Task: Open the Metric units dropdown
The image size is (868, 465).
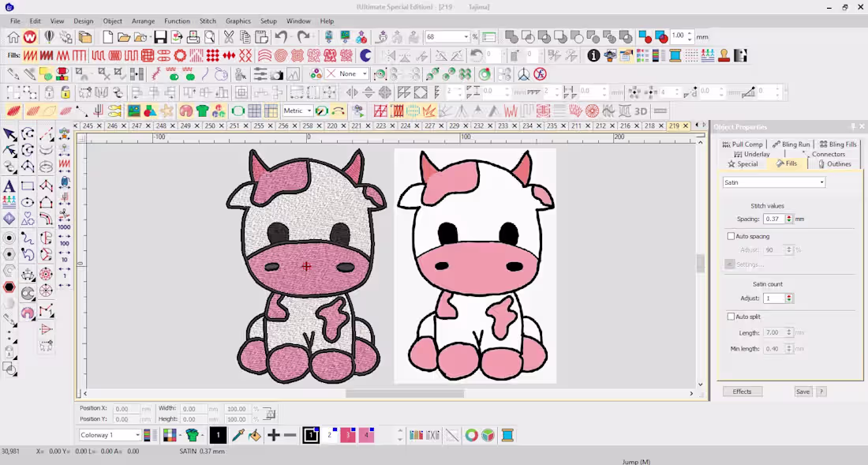Action: [x=297, y=111]
